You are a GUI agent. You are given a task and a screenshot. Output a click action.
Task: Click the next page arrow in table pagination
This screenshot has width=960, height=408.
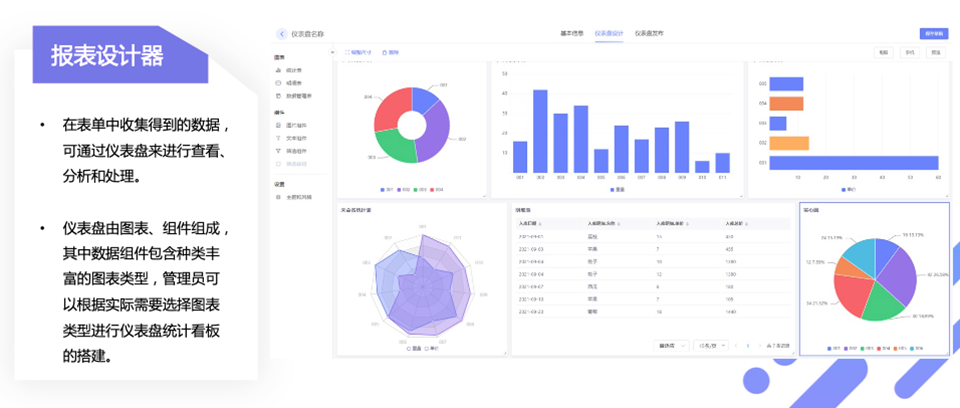click(x=760, y=346)
